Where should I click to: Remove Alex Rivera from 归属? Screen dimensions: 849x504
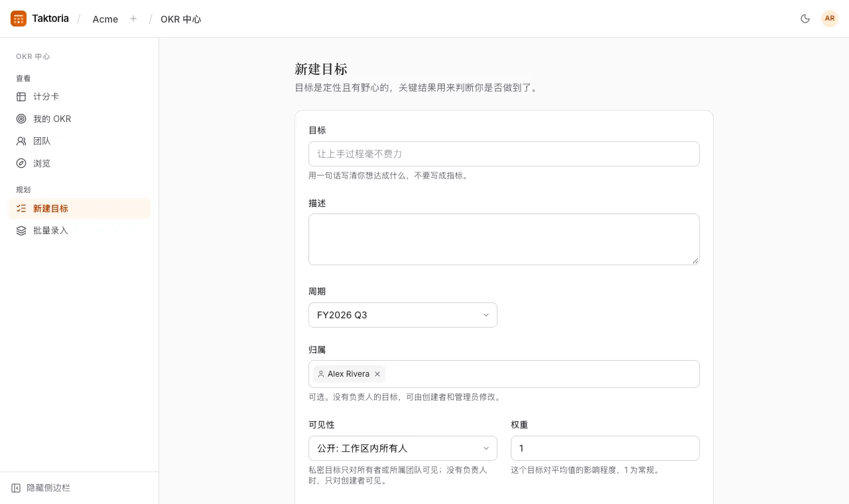click(377, 374)
